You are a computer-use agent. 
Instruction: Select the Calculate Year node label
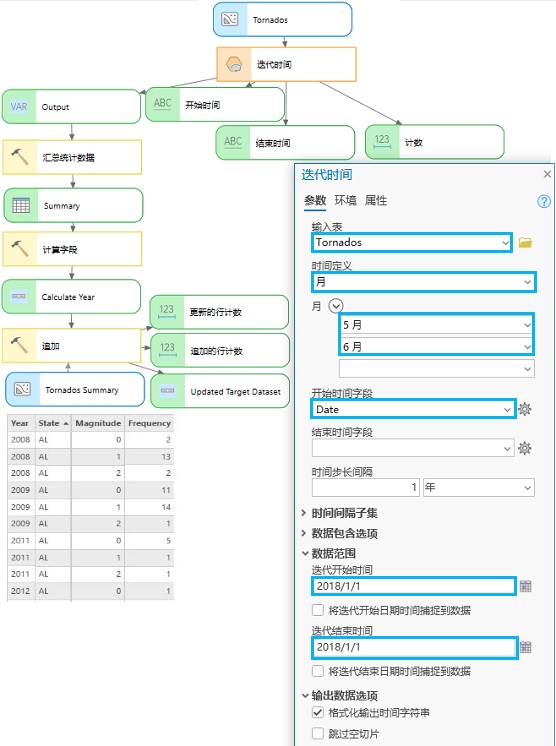coord(68,297)
